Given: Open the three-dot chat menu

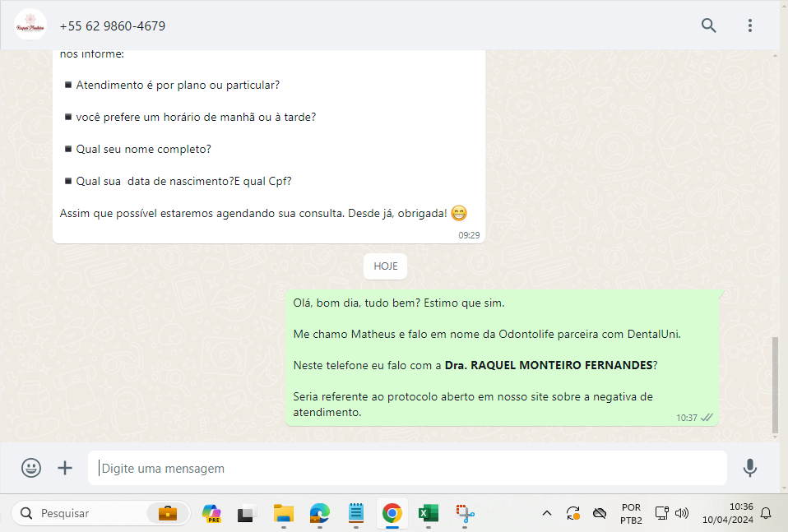Looking at the screenshot, I should [750, 25].
